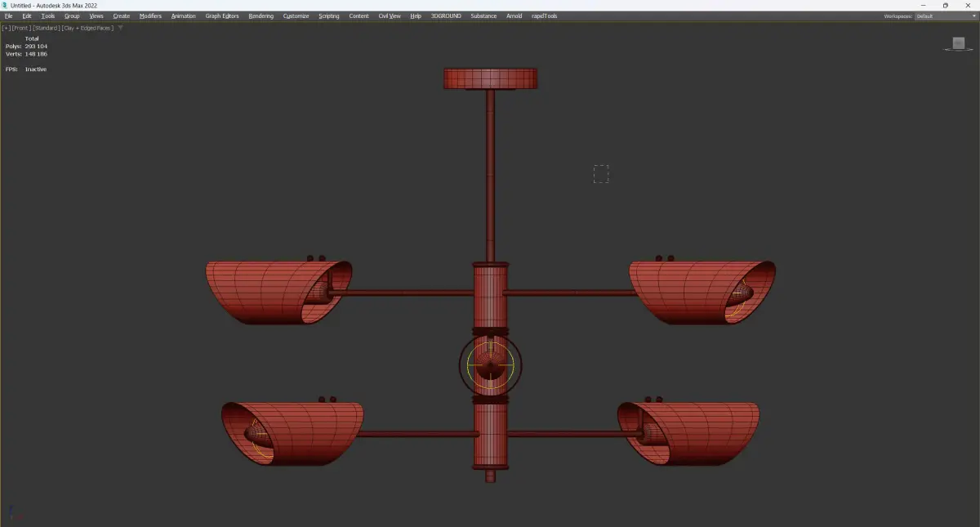The width and height of the screenshot is (980, 527).
Task: Click the [Standard] viewport shading label
Action: tap(45, 28)
